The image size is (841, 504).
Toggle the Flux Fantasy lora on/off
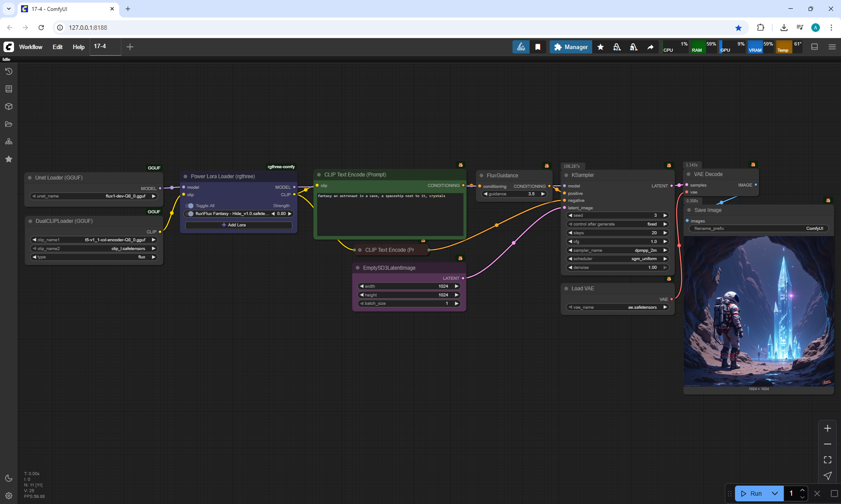click(191, 214)
